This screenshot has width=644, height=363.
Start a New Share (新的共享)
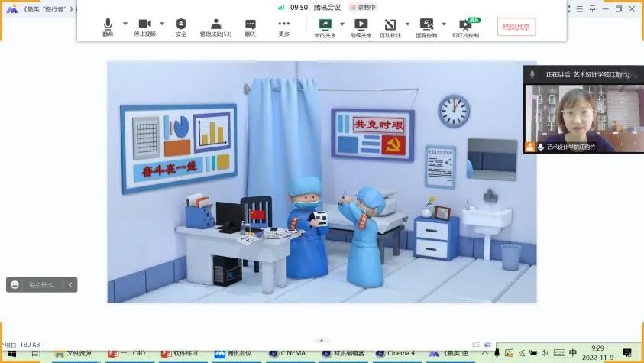(325, 26)
